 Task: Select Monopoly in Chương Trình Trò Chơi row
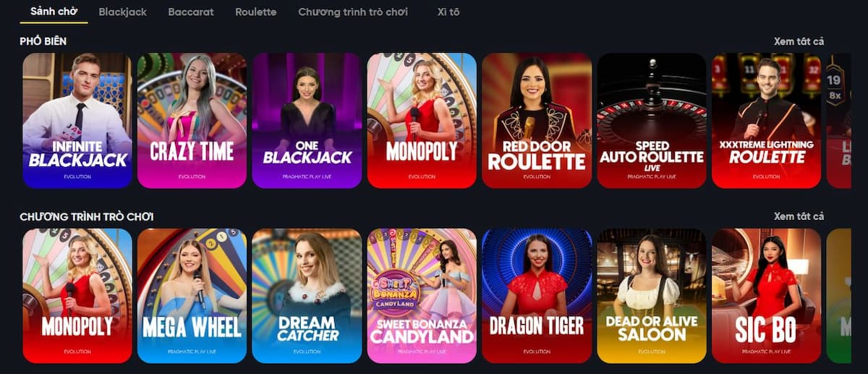77,296
